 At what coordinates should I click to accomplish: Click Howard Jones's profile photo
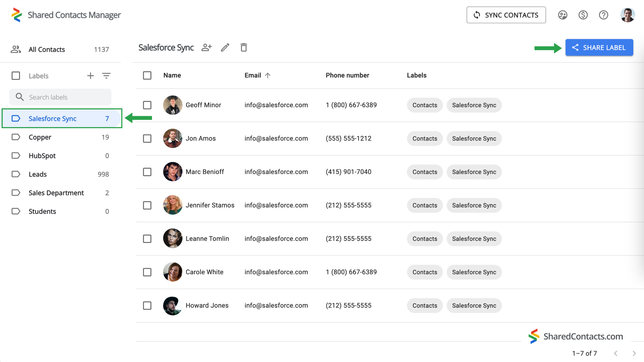pyautogui.click(x=173, y=305)
